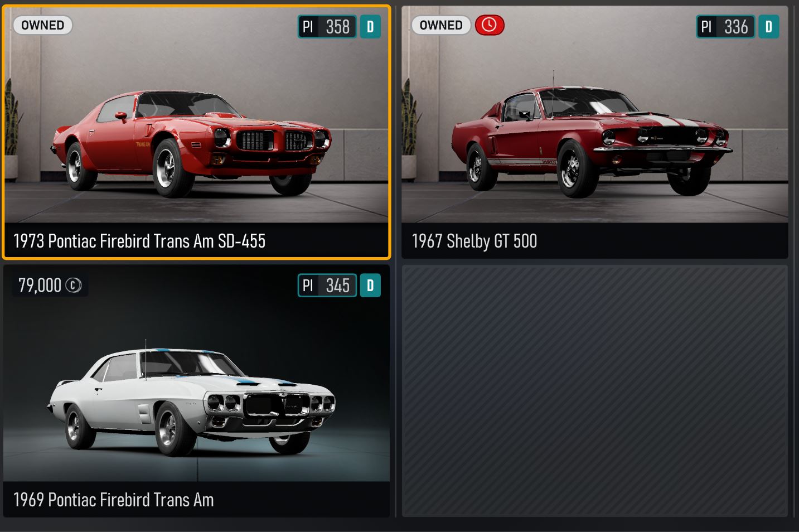Click the vertical scrollbar divider between columns
Screen dimensions: 799x532
click(x=396, y=262)
